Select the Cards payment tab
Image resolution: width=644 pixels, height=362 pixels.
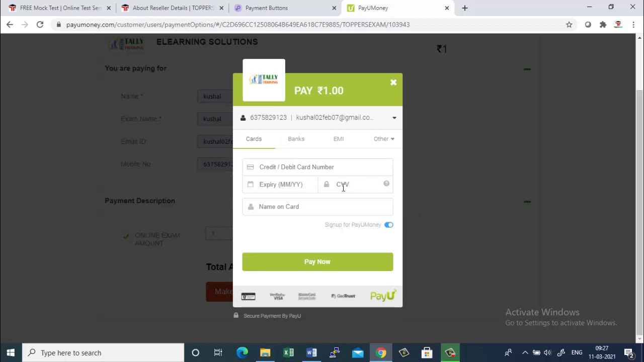pos(254,139)
